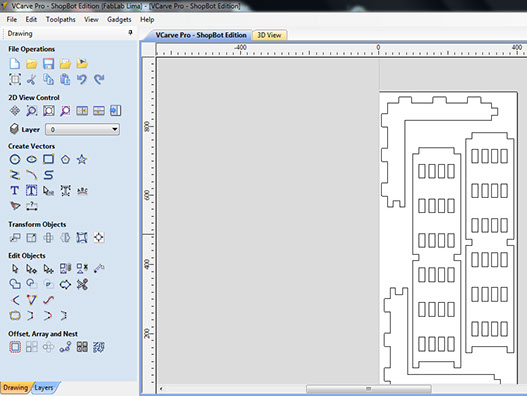Pin the Drawing panel
Screen dimensions: 527x396
(x=130, y=33)
